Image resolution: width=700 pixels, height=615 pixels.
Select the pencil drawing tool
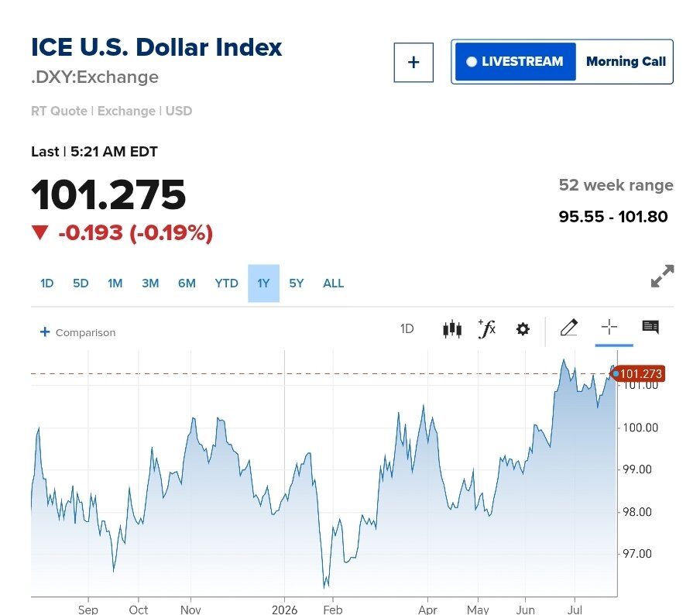tap(568, 328)
